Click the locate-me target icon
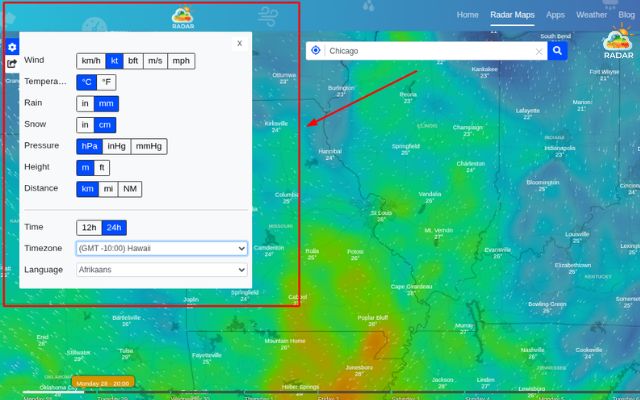The image size is (640, 400). click(316, 50)
